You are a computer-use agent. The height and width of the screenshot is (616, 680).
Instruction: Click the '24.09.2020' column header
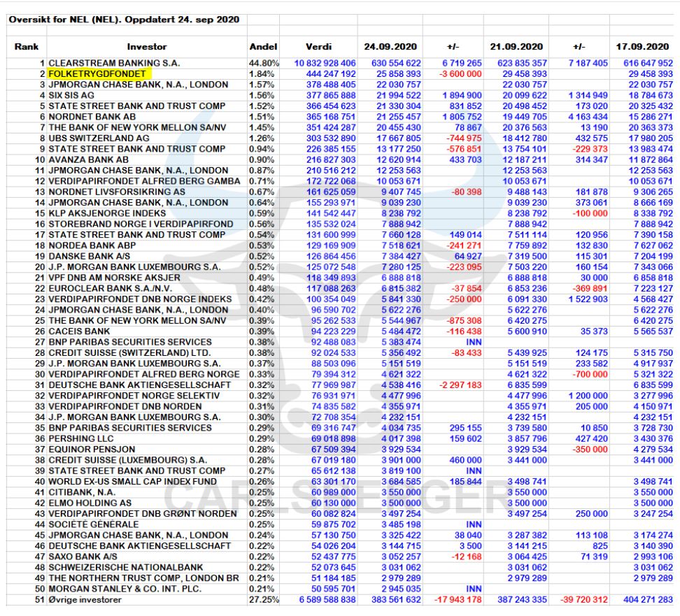click(x=390, y=47)
